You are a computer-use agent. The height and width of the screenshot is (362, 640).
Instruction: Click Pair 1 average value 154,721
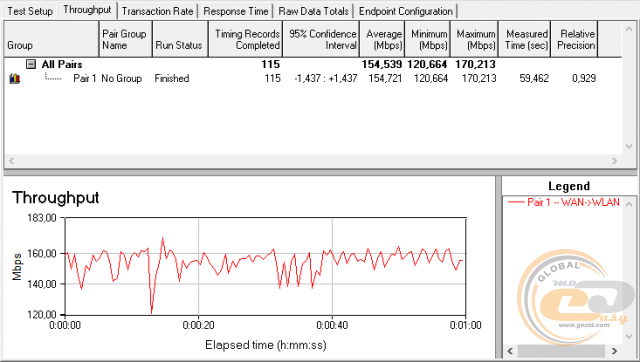pos(385,78)
